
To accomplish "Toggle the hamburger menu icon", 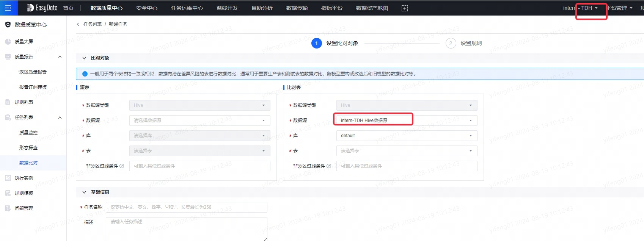I will pyautogui.click(x=8, y=8).
